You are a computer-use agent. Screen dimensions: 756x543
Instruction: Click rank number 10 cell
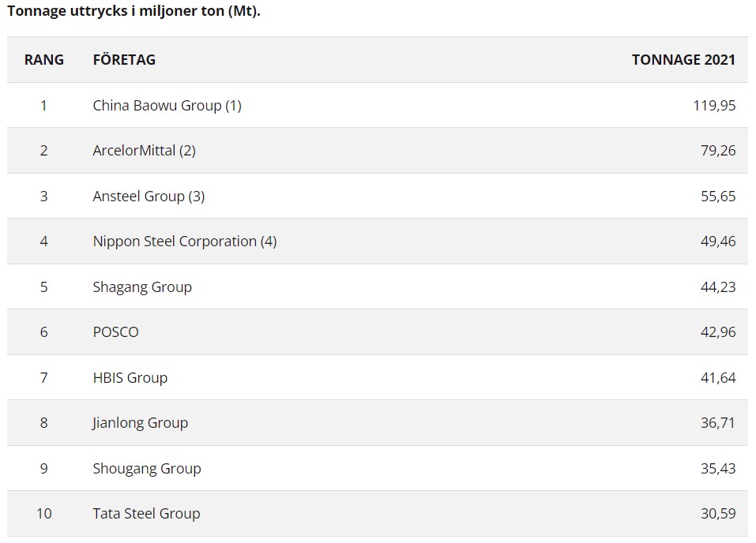pos(43,513)
